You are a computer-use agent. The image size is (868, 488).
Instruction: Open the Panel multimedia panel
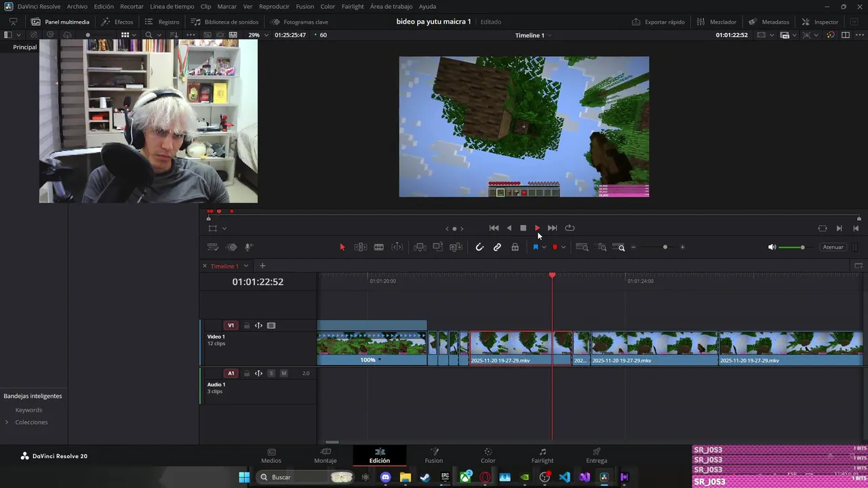coord(60,22)
